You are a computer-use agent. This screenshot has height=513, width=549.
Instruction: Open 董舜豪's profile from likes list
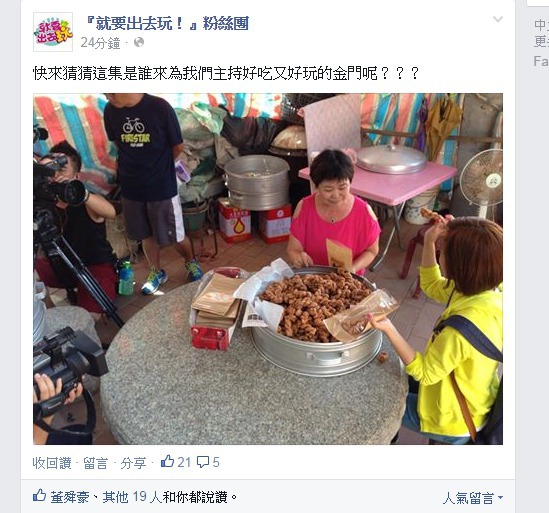click(x=70, y=497)
